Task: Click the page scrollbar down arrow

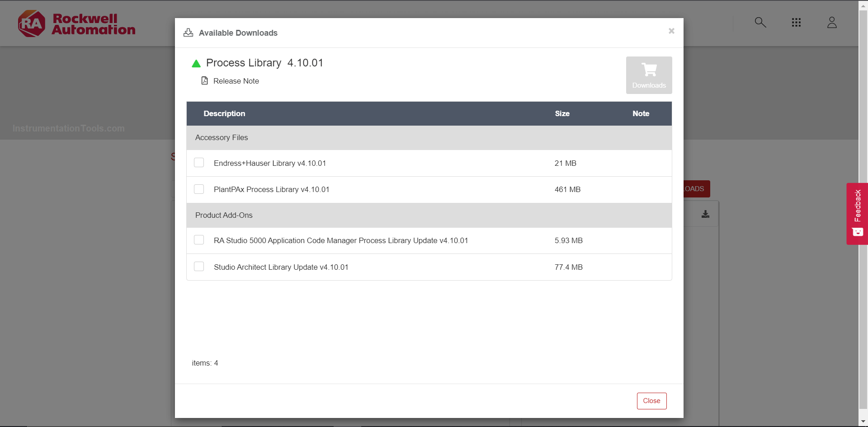Action: coord(863,422)
